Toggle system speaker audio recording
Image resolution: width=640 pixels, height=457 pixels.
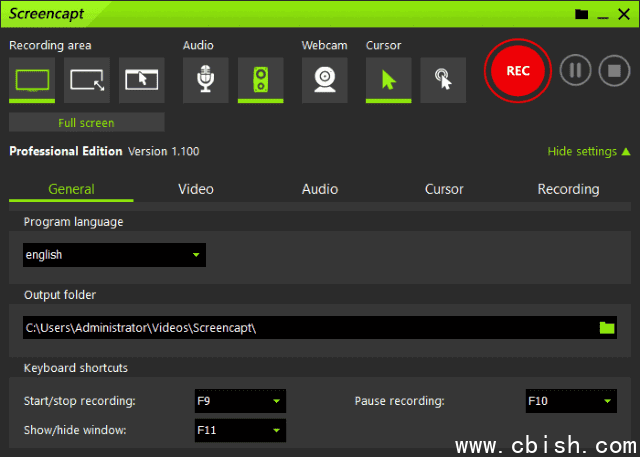click(x=260, y=80)
